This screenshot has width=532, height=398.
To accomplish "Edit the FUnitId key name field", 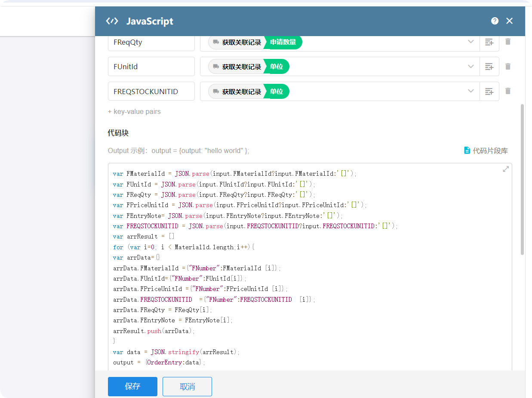I will tap(151, 67).
